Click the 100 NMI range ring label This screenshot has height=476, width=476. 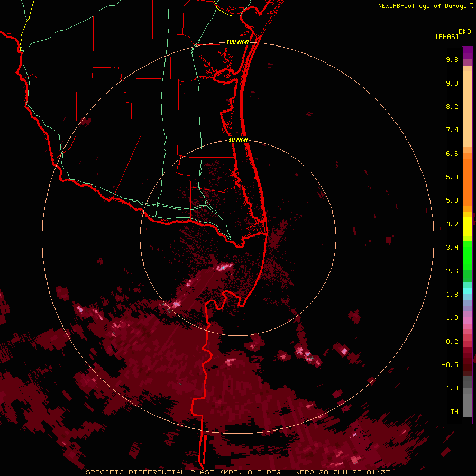237,42
